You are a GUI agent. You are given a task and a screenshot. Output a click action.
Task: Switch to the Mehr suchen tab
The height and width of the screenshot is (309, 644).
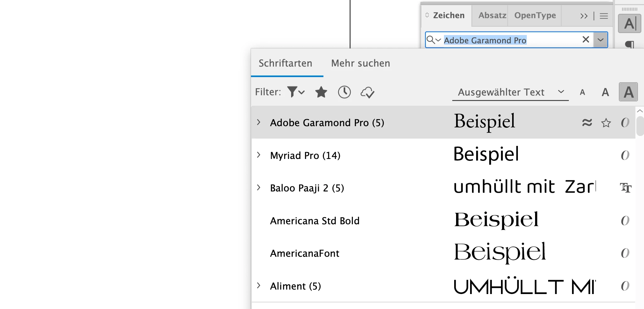click(361, 63)
